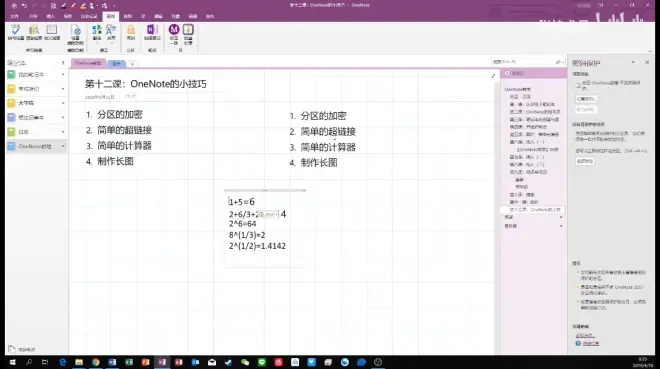Switch to the Draw ribbon tab

[x=68, y=16]
